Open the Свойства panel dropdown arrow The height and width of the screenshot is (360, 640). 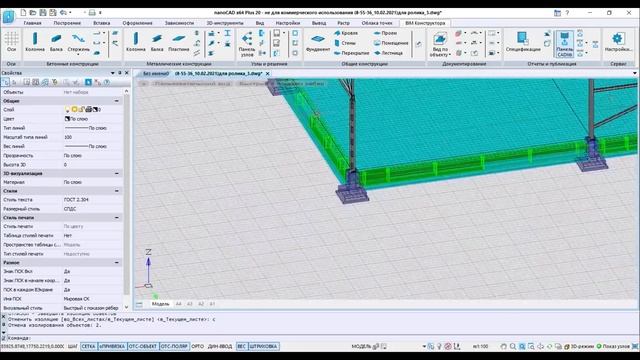(113, 73)
